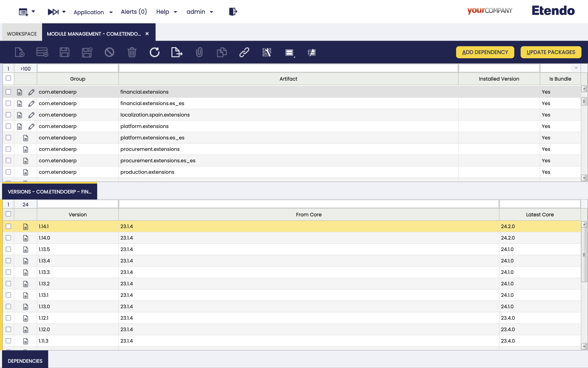Screen dimensions: 588x368
Task: Click the Add Dependency button
Action: (x=485, y=52)
